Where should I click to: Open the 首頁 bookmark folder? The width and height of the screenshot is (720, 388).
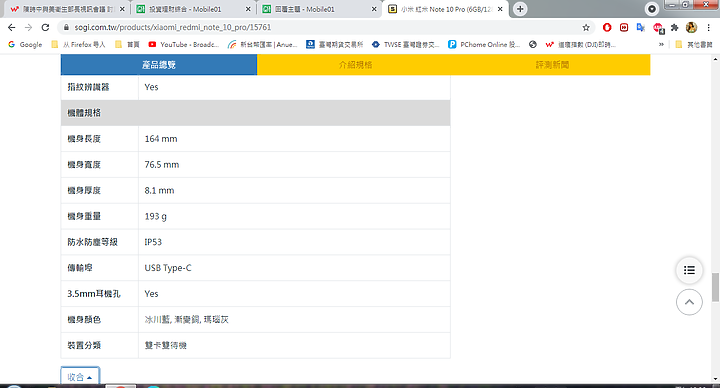127,45
